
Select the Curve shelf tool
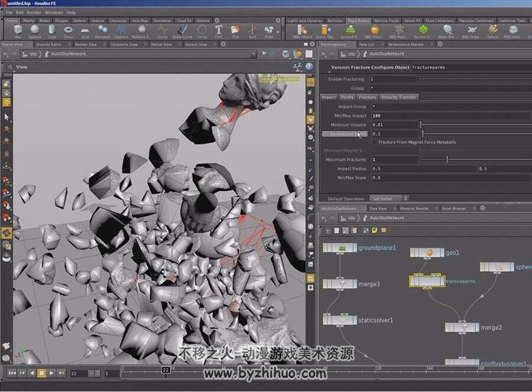163,31
